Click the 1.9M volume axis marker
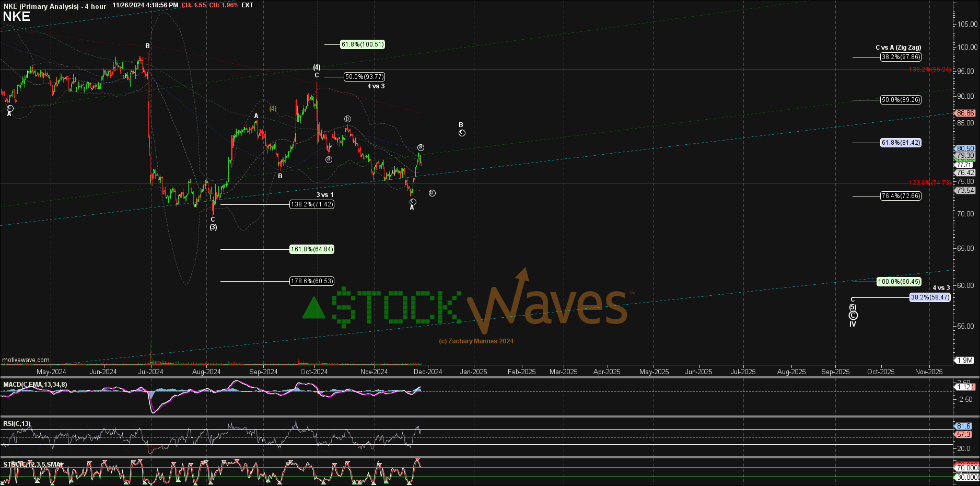The width and height of the screenshot is (980, 486). point(965,360)
